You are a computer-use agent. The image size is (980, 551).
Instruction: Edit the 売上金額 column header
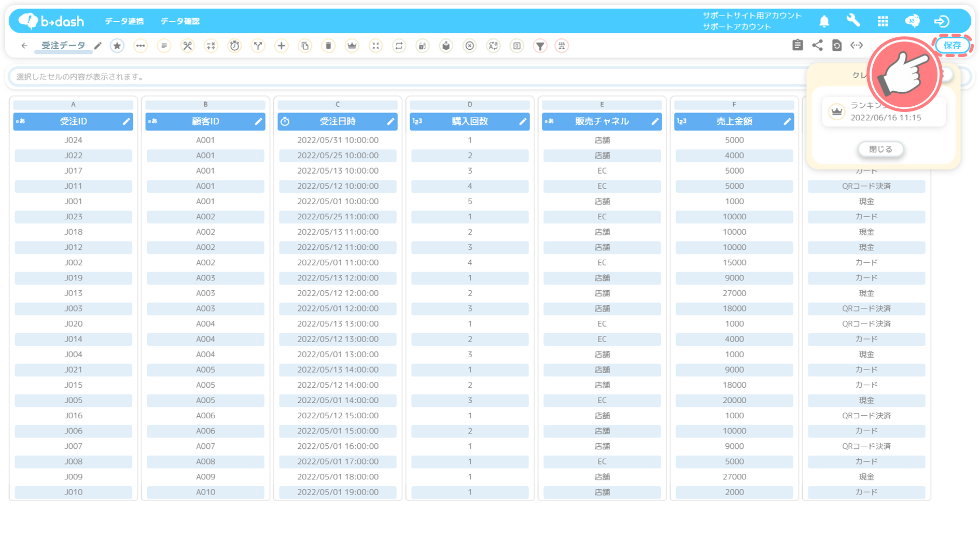click(787, 121)
